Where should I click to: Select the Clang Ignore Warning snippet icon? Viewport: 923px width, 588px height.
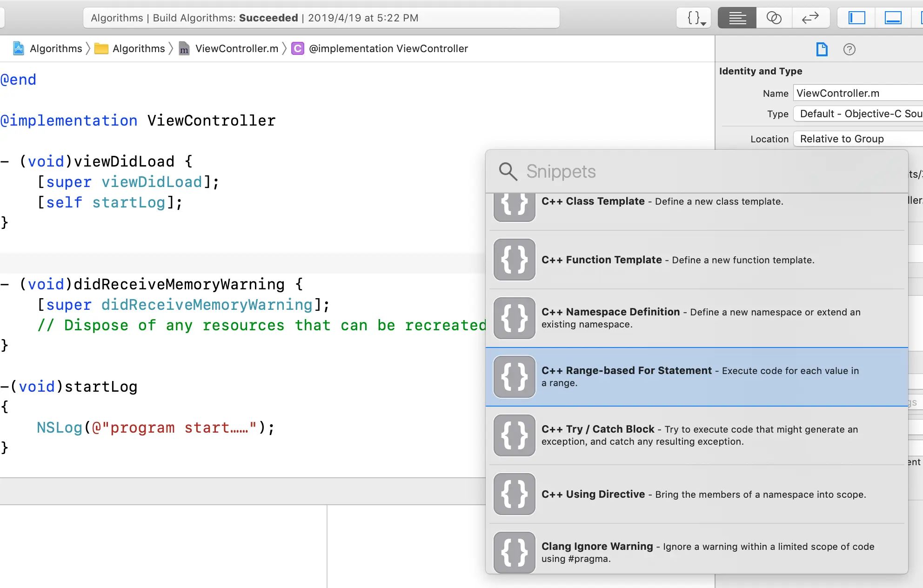pos(515,552)
